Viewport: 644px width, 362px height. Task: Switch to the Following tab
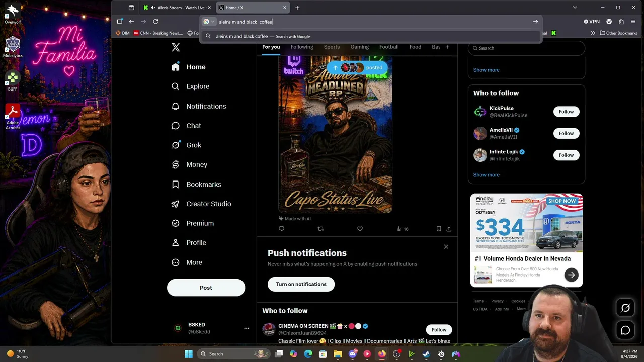pyautogui.click(x=302, y=47)
